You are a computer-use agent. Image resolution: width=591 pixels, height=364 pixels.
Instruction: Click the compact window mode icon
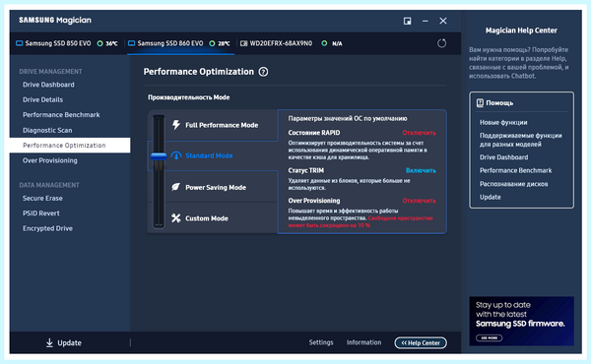coord(408,21)
